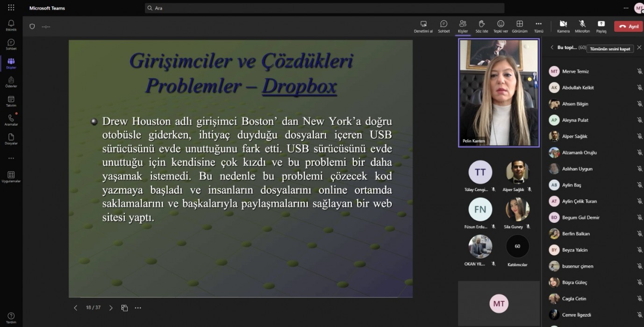Screen dimensions: 644x327
Task: Click Paylaş (Share) screen button
Action: [x=601, y=27]
